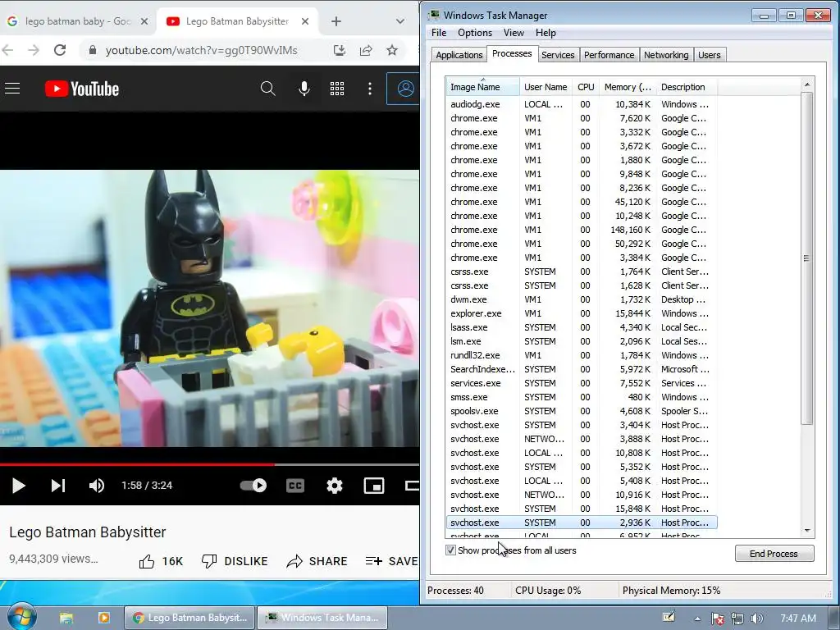
Task: Open YouTube search with the magnifier icon
Action: coord(268,89)
